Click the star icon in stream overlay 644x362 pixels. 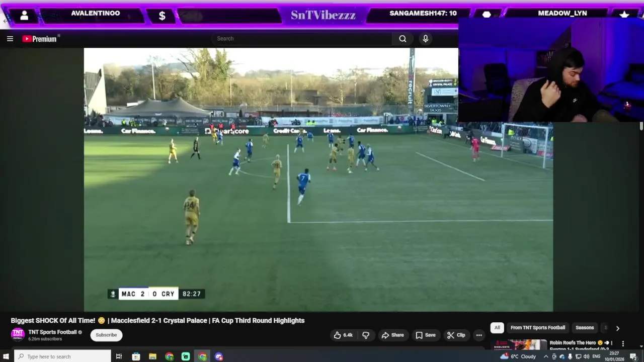(624, 16)
